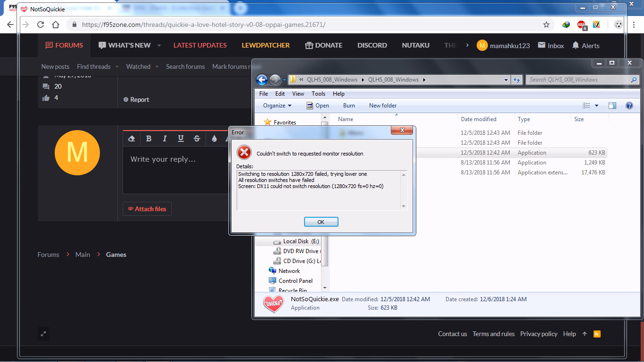644x362 pixels.
Task: Refresh the Explorer folder view
Action: 517,80
